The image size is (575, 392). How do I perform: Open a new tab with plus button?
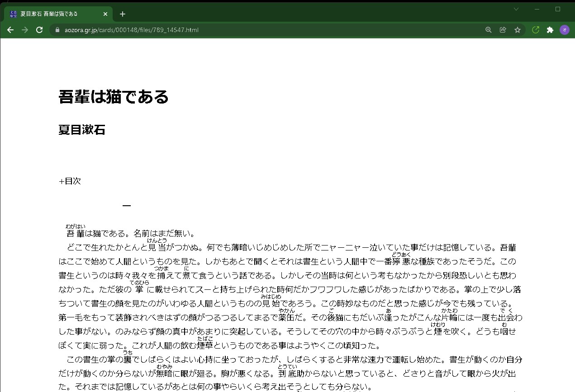[x=123, y=14]
